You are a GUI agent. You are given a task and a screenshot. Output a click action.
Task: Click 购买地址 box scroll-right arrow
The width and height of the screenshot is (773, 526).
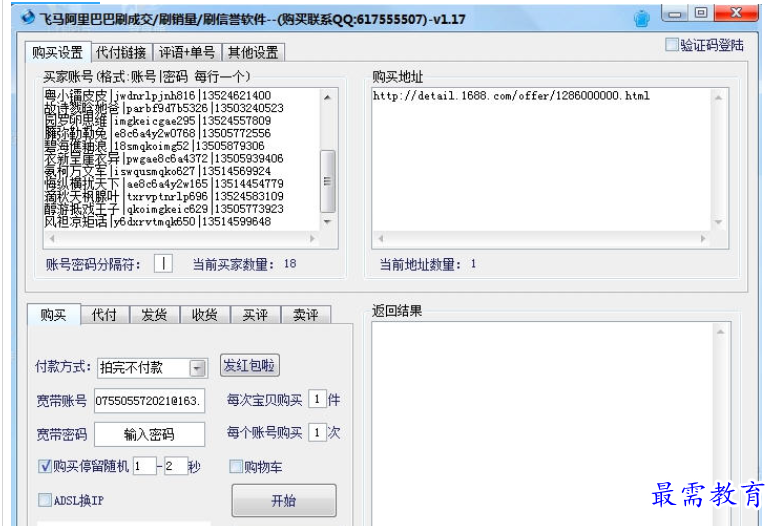click(x=703, y=239)
